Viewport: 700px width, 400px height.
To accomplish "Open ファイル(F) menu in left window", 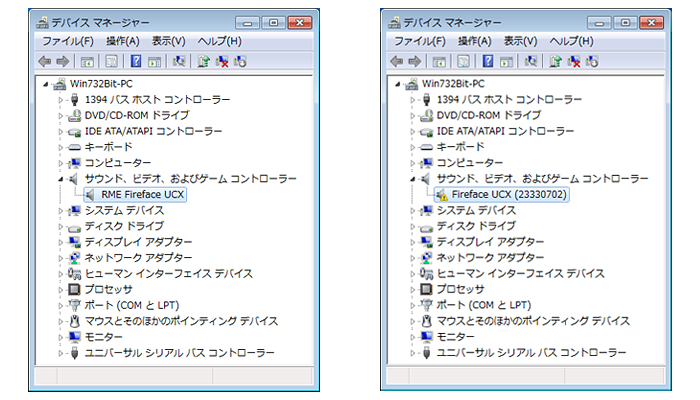I will point(67,41).
